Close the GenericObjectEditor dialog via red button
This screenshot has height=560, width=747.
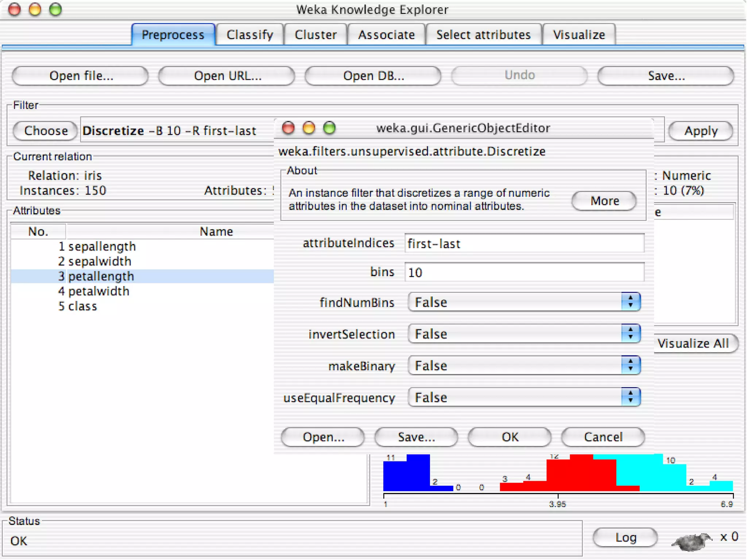(288, 128)
